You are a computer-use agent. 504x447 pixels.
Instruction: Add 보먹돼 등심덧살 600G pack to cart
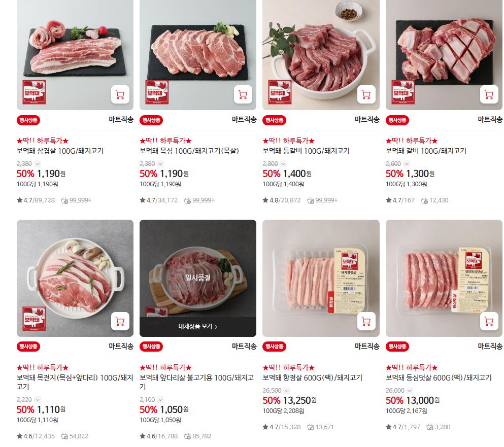point(489,321)
